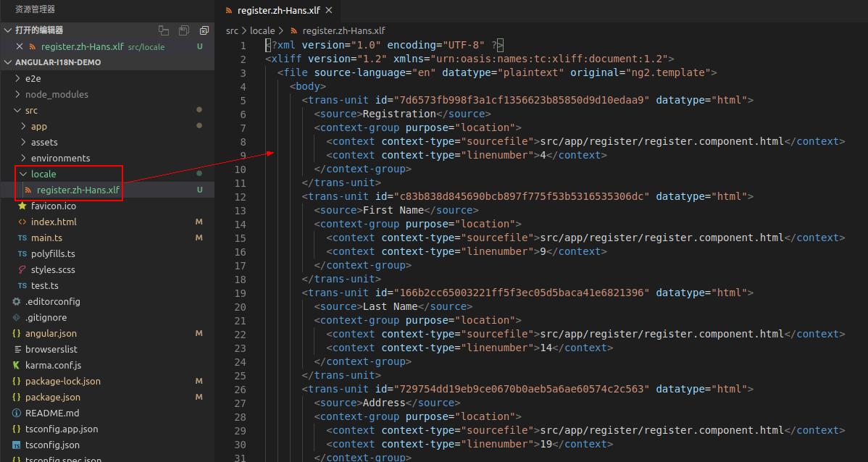The height and width of the screenshot is (462, 868).
Task: Select main.ts in the file tree
Action: pyautogui.click(x=46, y=238)
